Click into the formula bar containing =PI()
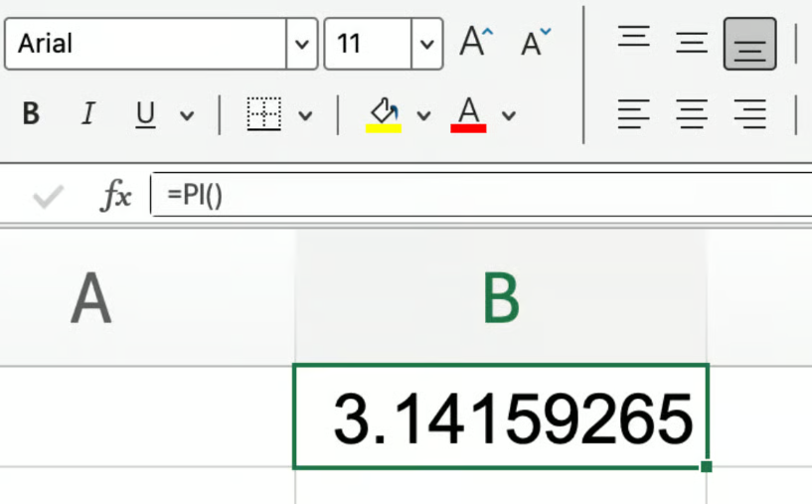Viewport: 812px width, 504px height. 477,196
